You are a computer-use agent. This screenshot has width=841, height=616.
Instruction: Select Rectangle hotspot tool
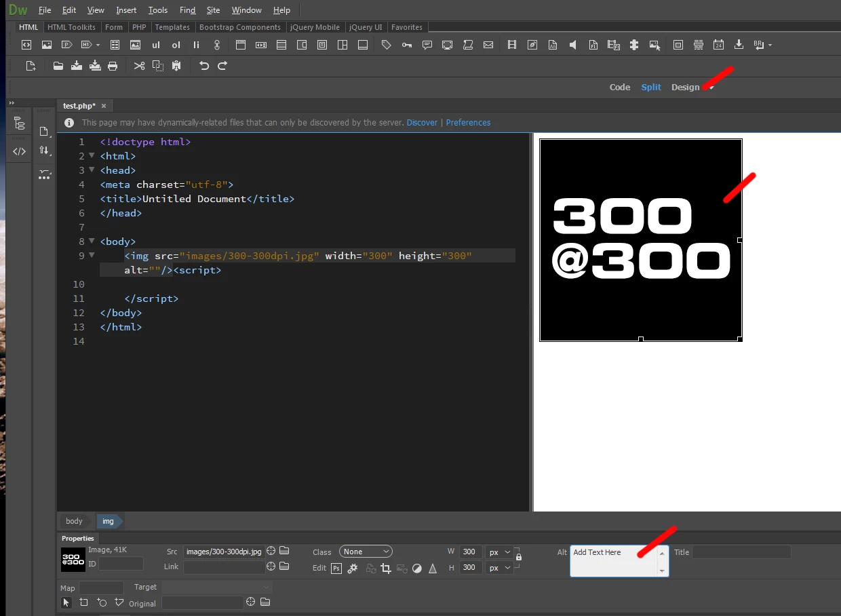(83, 602)
